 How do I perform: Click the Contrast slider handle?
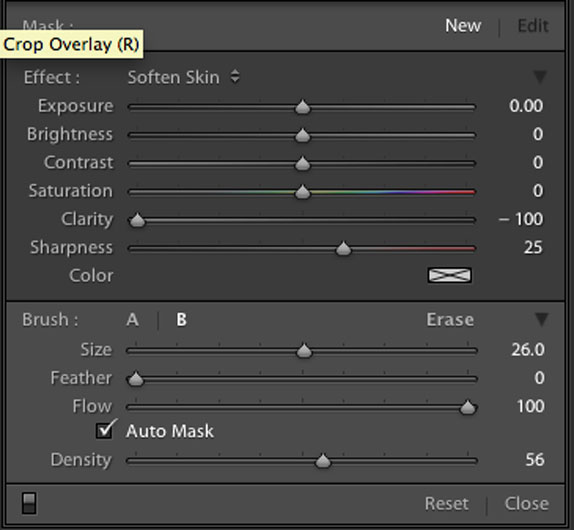pos(302,163)
